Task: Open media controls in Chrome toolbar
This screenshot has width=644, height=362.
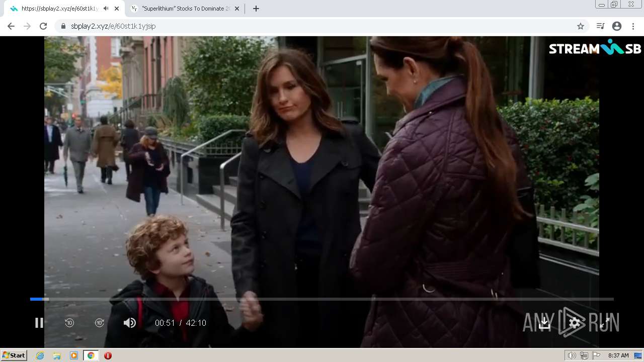Action: [x=600, y=26]
